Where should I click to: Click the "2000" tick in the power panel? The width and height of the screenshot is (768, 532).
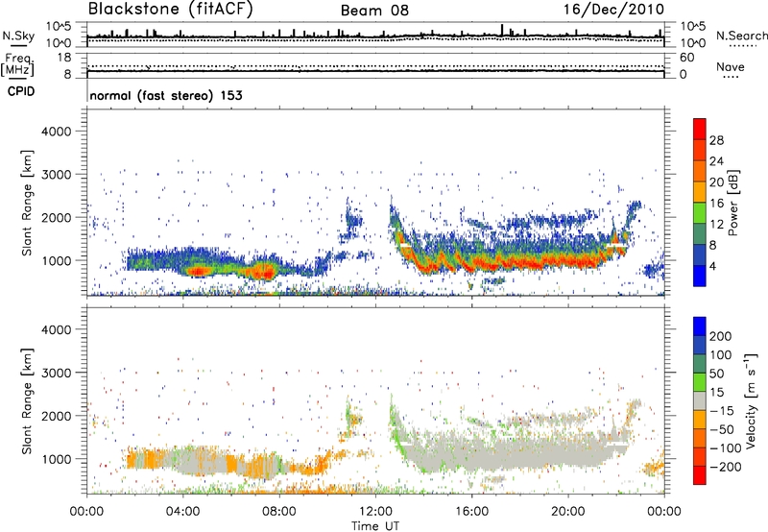coord(56,217)
